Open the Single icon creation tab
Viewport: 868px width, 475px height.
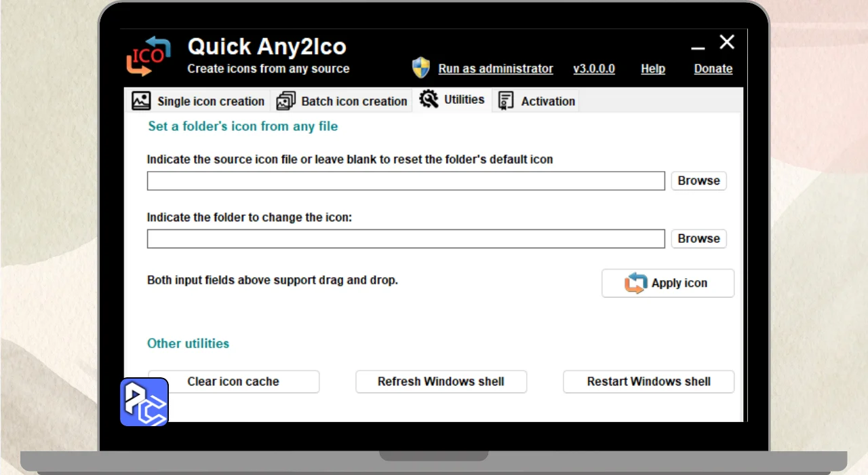coord(198,101)
